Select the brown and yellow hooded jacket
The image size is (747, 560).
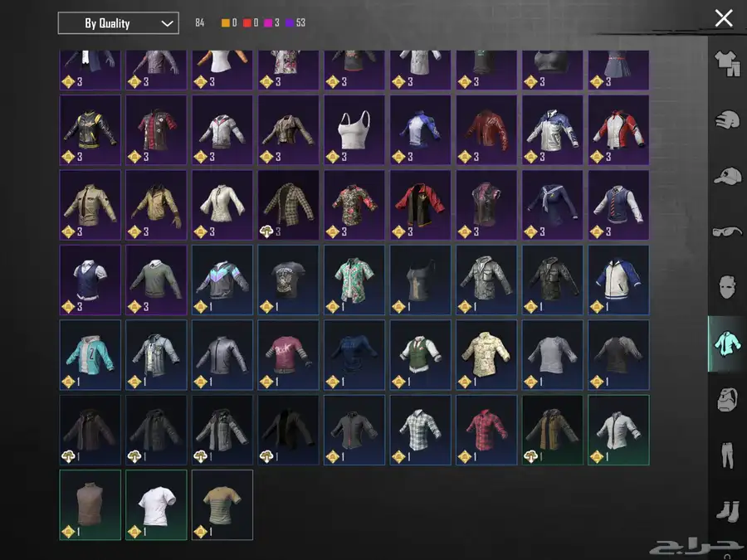click(x=553, y=430)
